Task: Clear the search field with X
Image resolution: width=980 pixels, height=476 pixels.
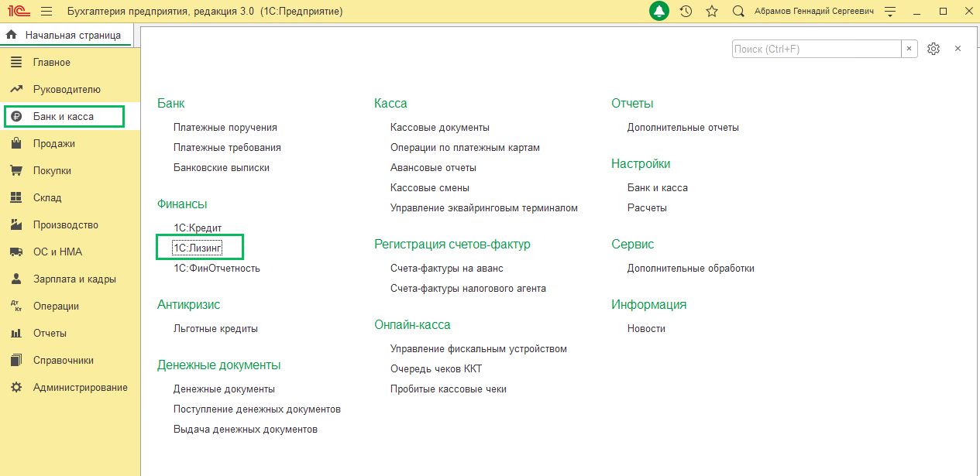Action: pyautogui.click(x=910, y=49)
